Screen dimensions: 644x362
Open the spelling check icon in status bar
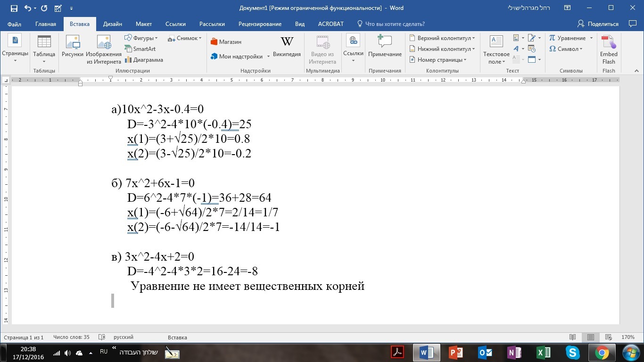(101, 337)
